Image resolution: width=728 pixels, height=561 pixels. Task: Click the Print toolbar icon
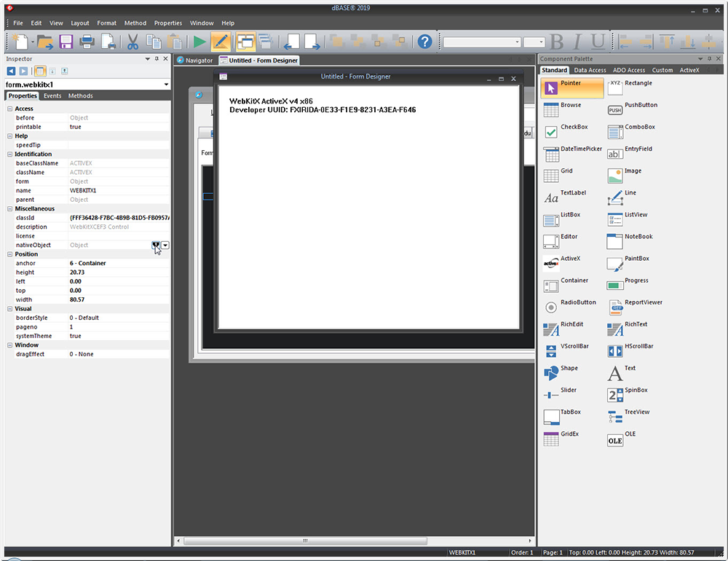coord(87,42)
